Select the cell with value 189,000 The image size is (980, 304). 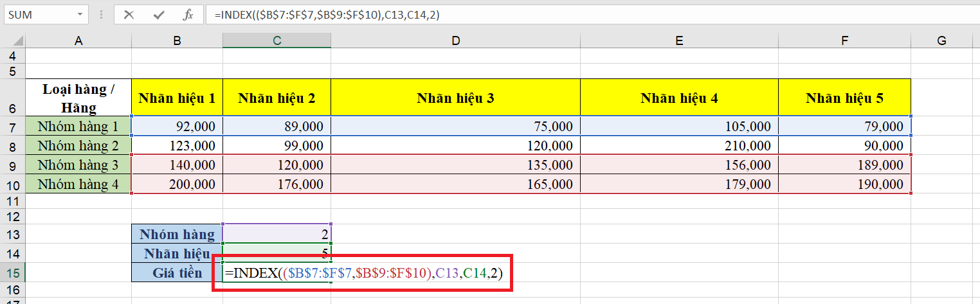[844, 165]
